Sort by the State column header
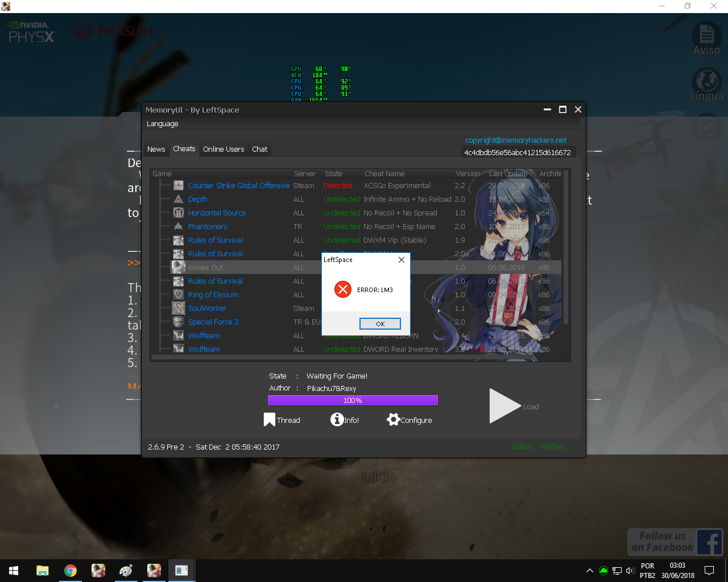This screenshot has height=582, width=728. (333, 174)
